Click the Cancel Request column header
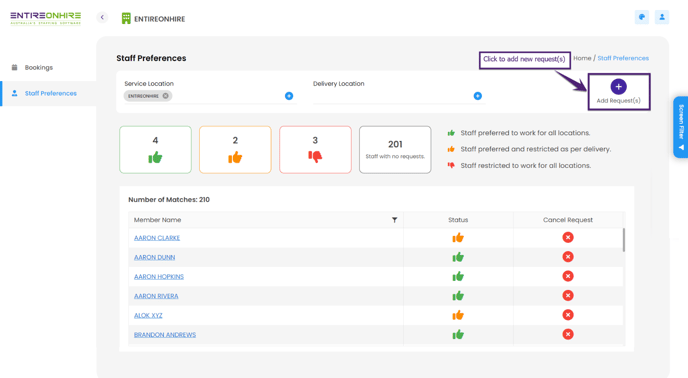The image size is (688, 378). [x=568, y=220]
